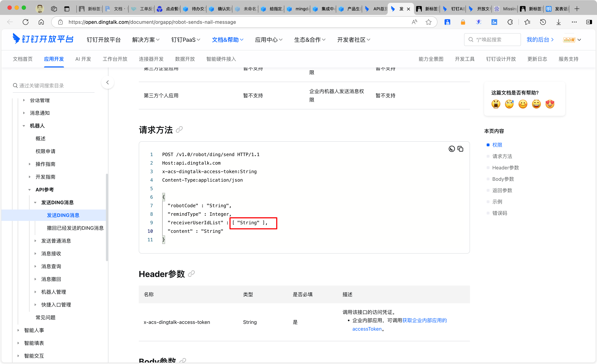This screenshot has width=597, height=364.
Task: Add this page to browser favorites star
Action: coord(428,22)
